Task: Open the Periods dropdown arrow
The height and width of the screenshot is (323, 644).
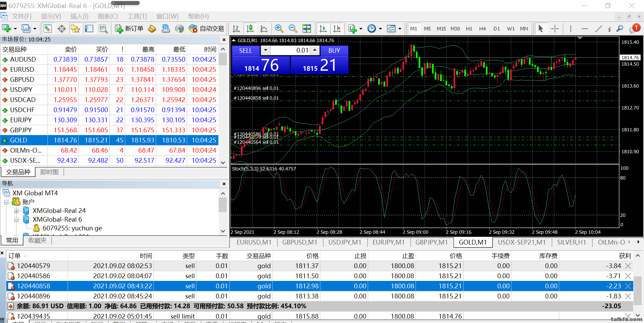Action: 380,29
